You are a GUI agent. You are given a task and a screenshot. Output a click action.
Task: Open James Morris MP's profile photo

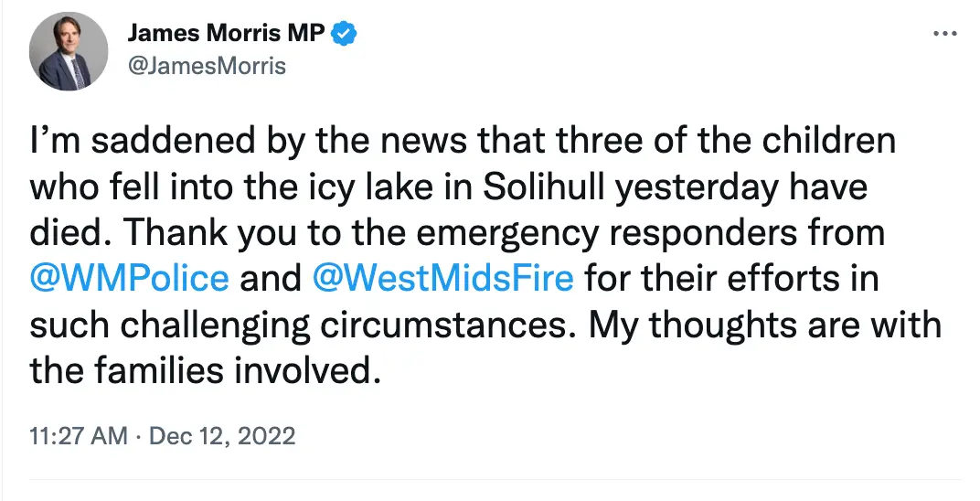69,52
